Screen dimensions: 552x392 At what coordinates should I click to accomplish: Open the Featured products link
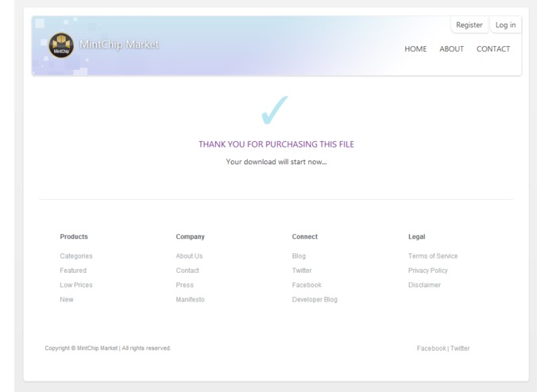click(x=73, y=271)
